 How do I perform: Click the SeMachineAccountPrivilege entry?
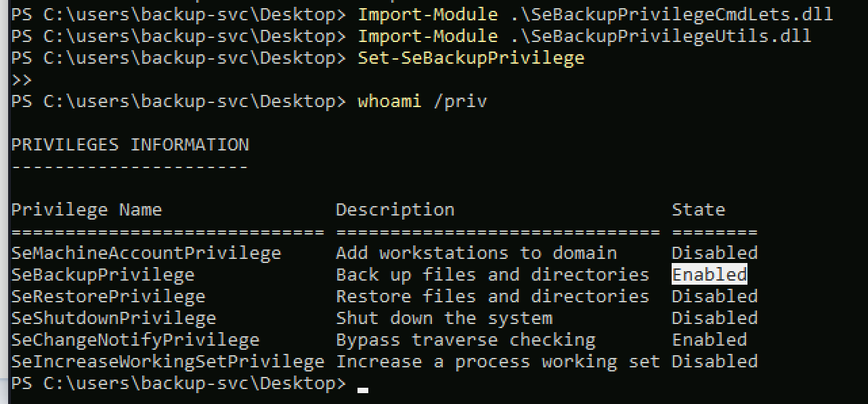(x=146, y=253)
